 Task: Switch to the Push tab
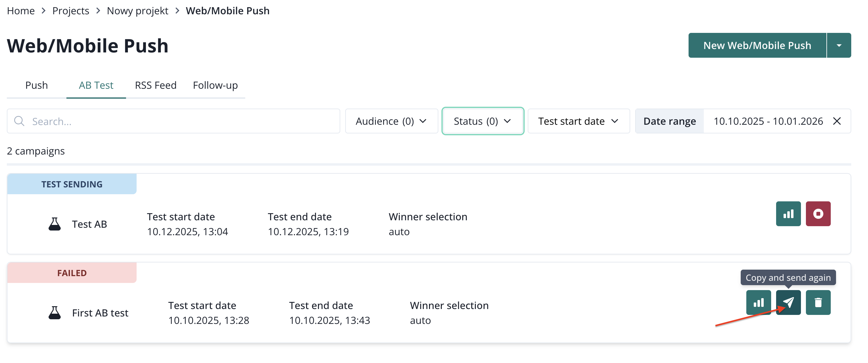[36, 85]
